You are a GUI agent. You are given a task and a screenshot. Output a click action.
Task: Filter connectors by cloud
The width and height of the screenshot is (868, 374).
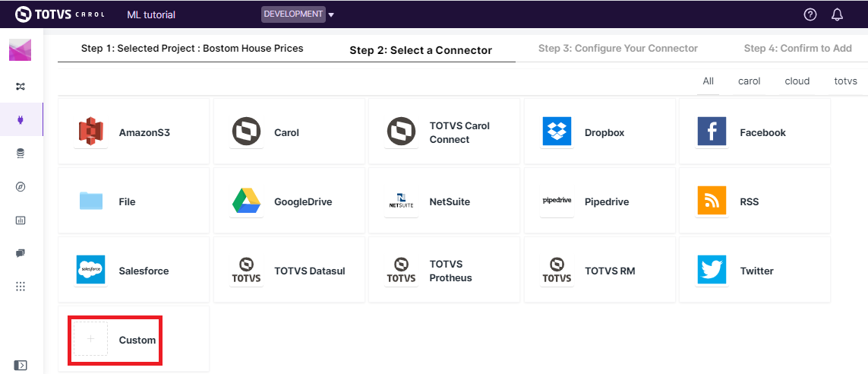tap(797, 81)
